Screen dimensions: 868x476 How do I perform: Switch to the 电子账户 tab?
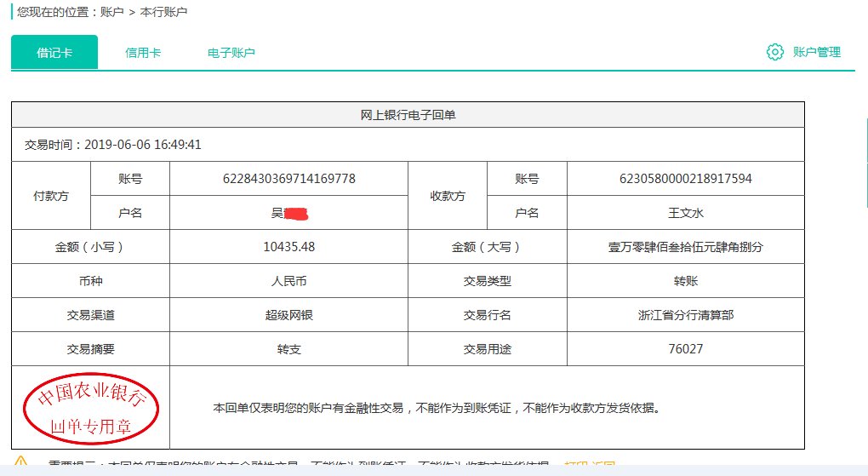(x=231, y=53)
